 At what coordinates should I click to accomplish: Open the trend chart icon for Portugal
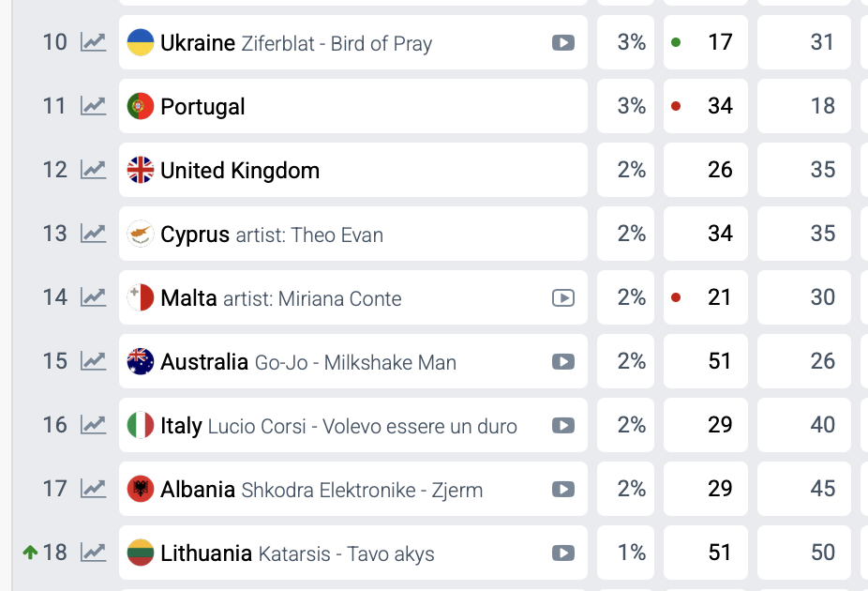click(x=93, y=106)
